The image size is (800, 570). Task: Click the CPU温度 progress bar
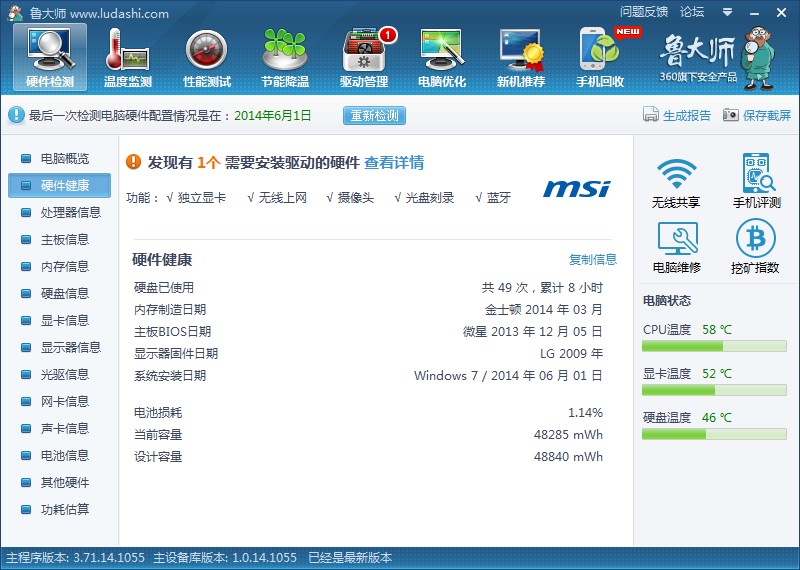(x=714, y=346)
